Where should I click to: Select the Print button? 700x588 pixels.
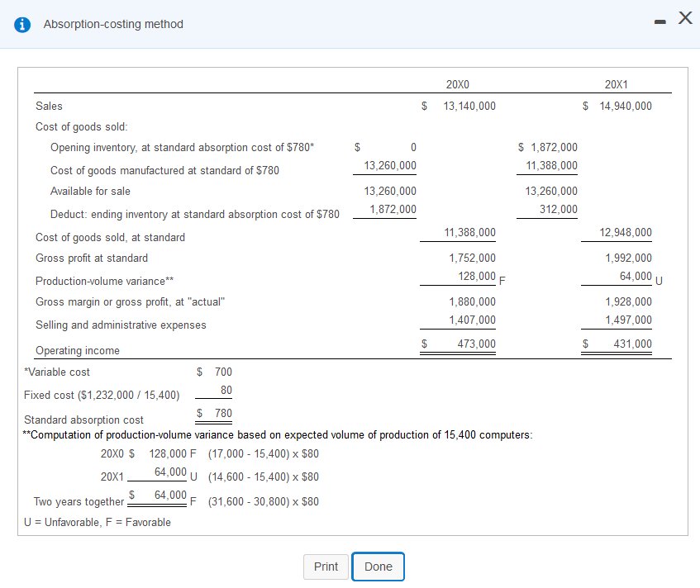tap(326, 567)
